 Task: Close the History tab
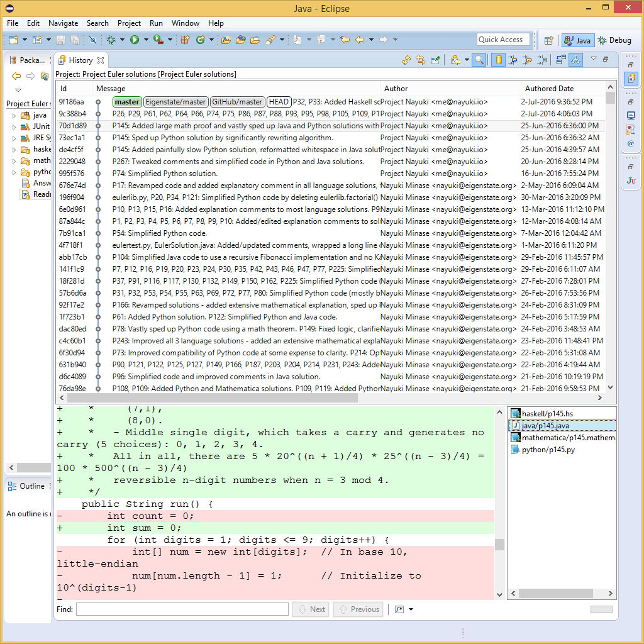[x=101, y=60]
